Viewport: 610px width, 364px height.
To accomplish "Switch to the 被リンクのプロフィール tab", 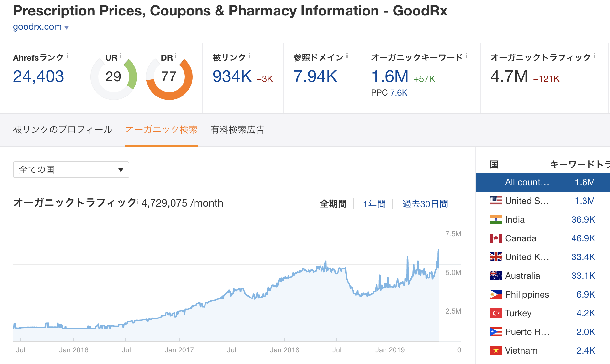I will pyautogui.click(x=62, y=130).
